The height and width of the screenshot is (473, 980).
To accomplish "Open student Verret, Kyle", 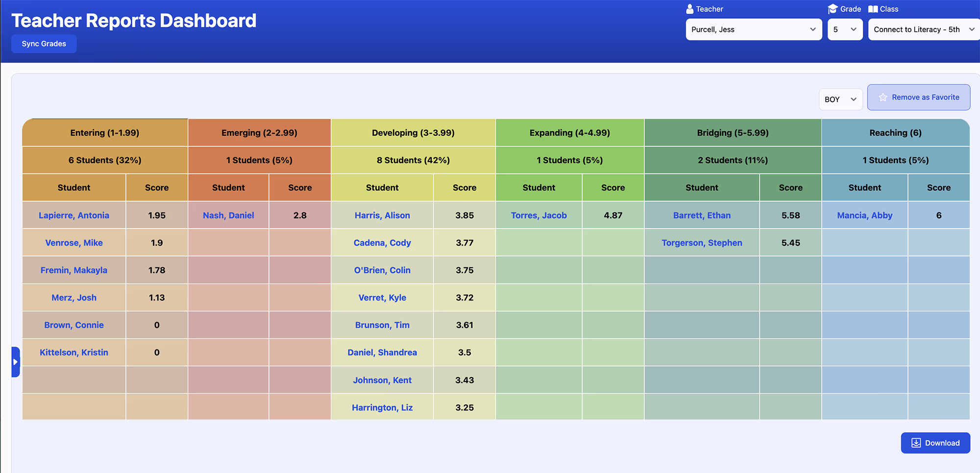I will click(382, 298).
